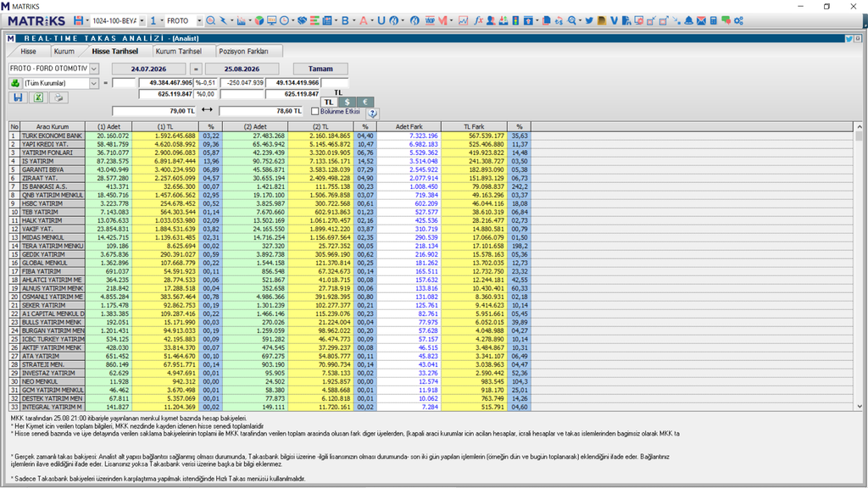Export table with the Excel icon
868x488 pixels.
click(x=38, y=97)
